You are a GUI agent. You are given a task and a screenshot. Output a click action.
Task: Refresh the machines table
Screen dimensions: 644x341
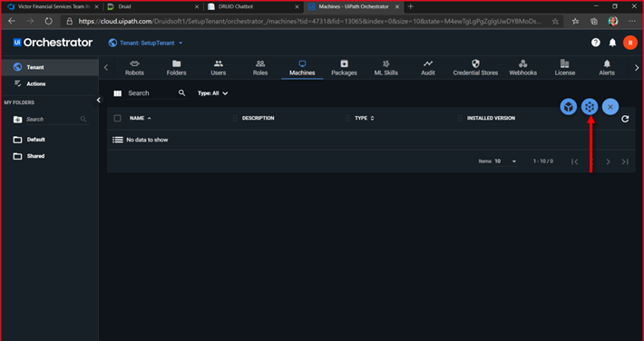pos(625,119)
